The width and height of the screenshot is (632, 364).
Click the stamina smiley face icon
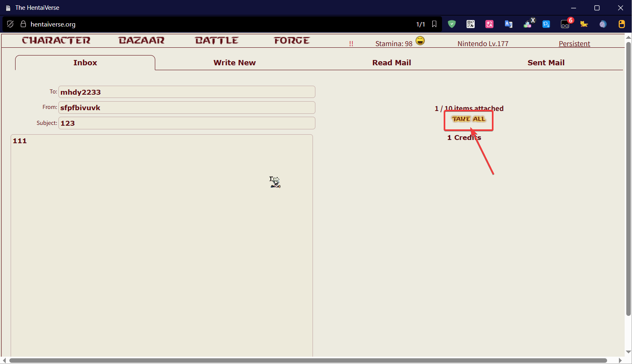[x=420, y=40]
